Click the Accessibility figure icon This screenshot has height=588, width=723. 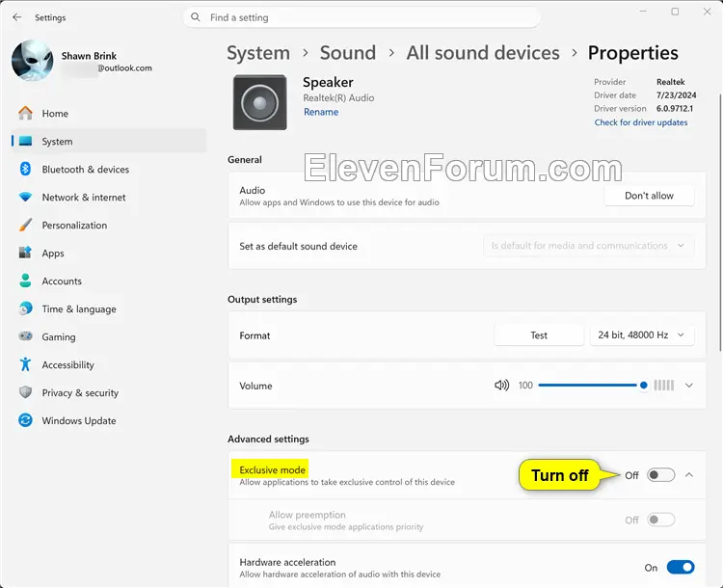click(x=25, y=364)
